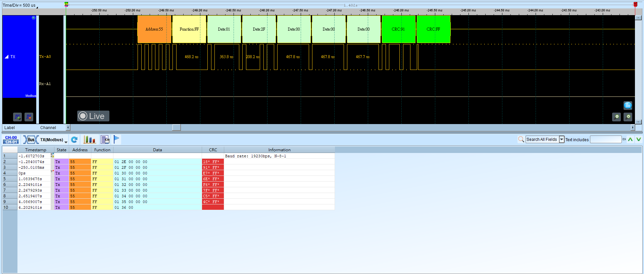Click the Address column header

click(x=80, y=150)
